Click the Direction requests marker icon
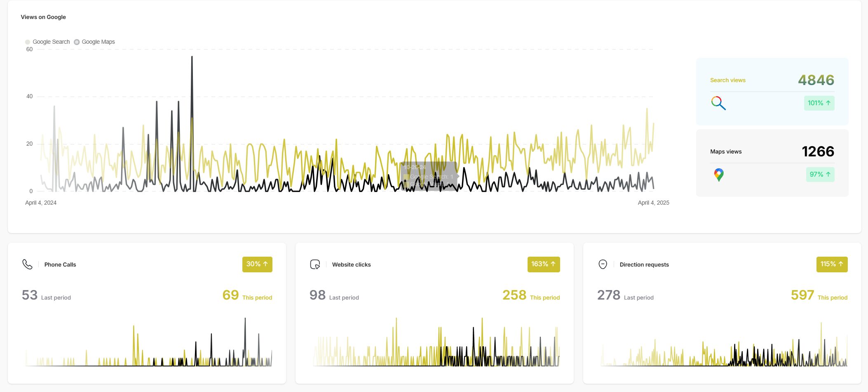The height and width of the screenshot is (392, 868). coord(603,264)
